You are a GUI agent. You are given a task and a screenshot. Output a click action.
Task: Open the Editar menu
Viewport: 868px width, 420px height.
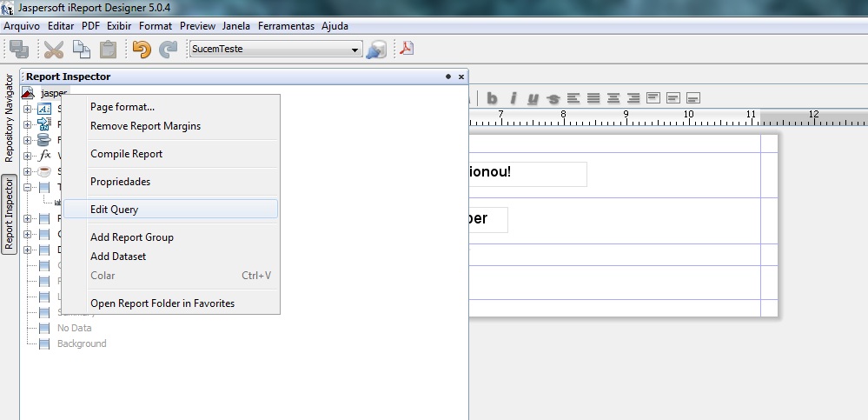pos(61,26)
